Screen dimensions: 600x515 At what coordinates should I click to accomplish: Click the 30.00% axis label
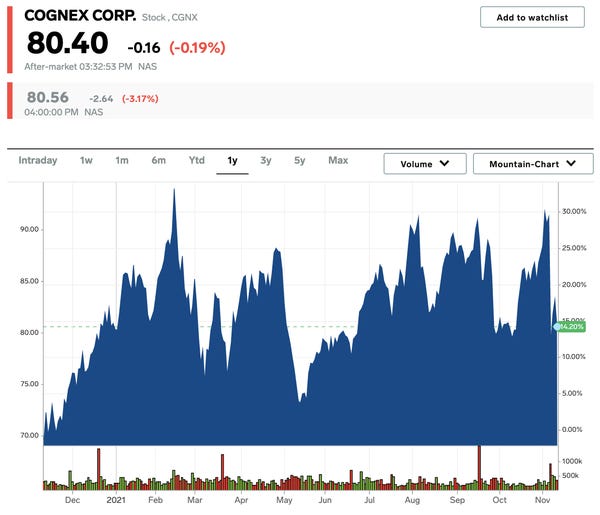(x=574, y=211)
